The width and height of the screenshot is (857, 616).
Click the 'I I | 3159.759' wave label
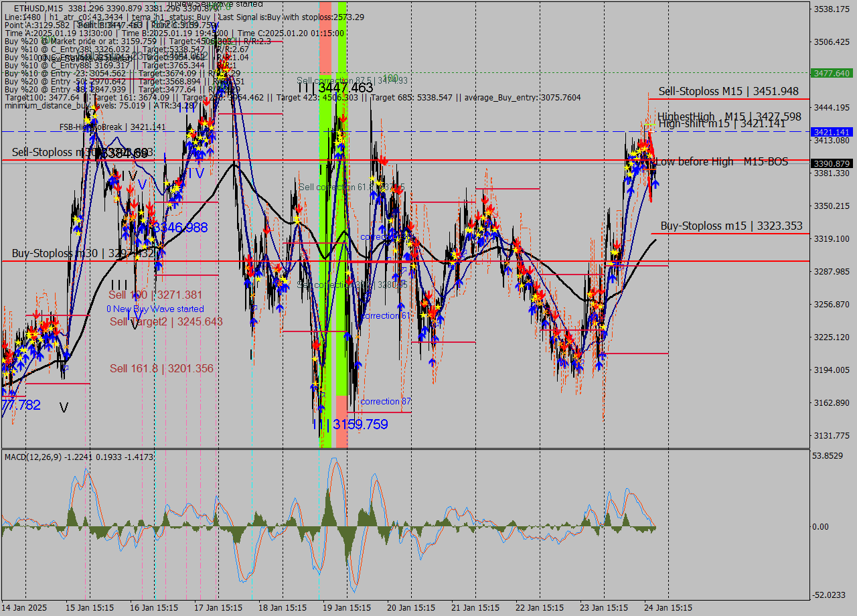pyautogui.click(x=350, y=425)
